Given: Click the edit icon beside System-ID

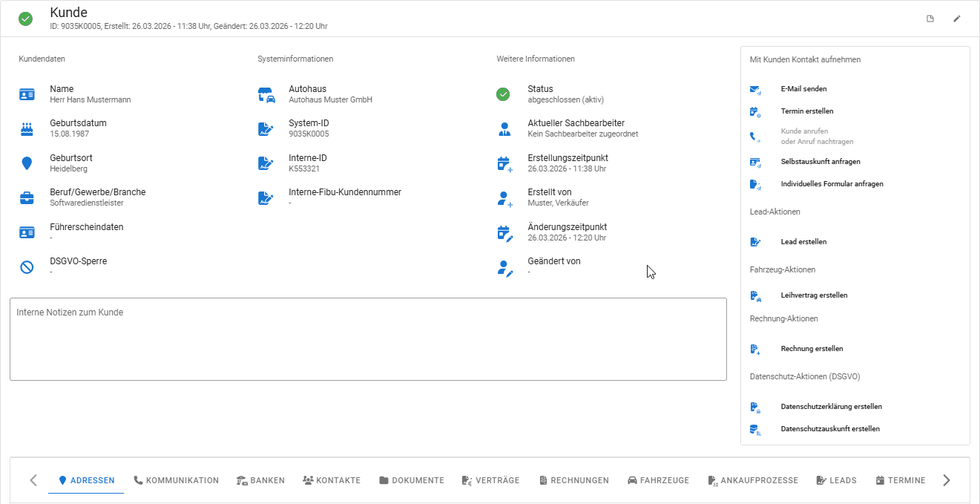Looking at the screenshot, I should 266,129.
